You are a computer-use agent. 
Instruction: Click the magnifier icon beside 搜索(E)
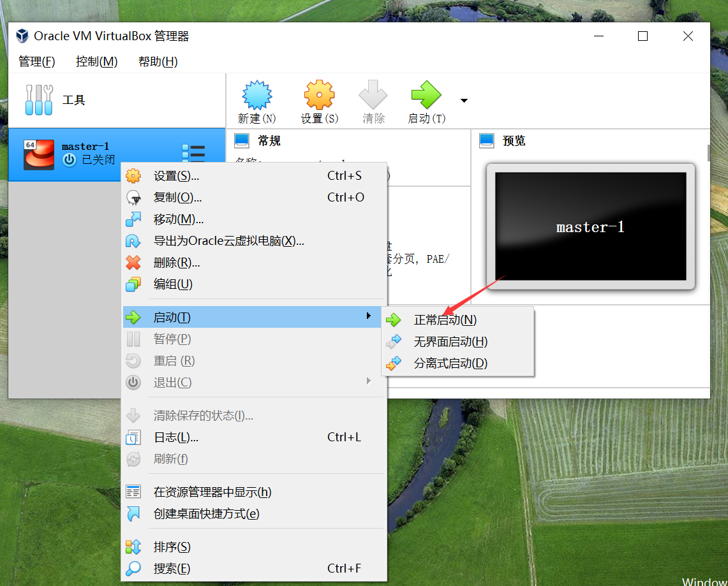[133, 568]
